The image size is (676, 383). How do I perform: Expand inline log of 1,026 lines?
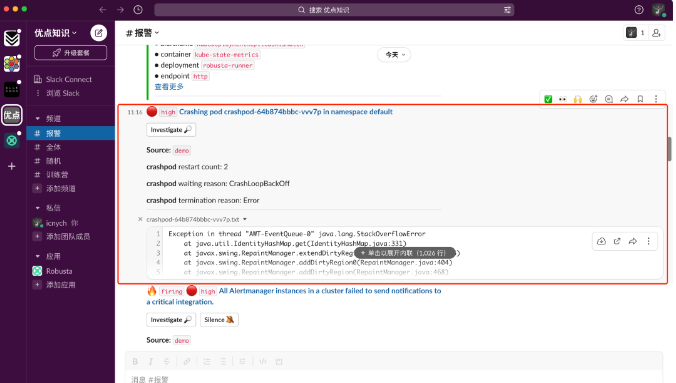(x=404, y=253)
